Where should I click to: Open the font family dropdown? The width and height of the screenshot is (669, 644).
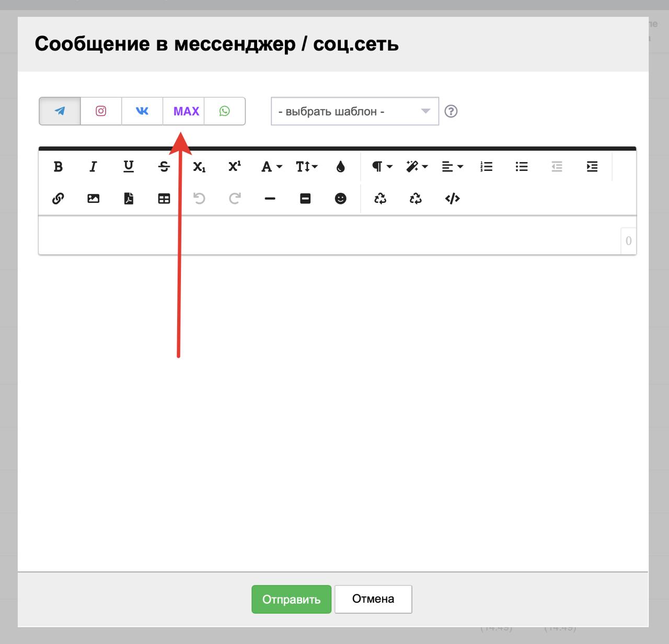271,167
